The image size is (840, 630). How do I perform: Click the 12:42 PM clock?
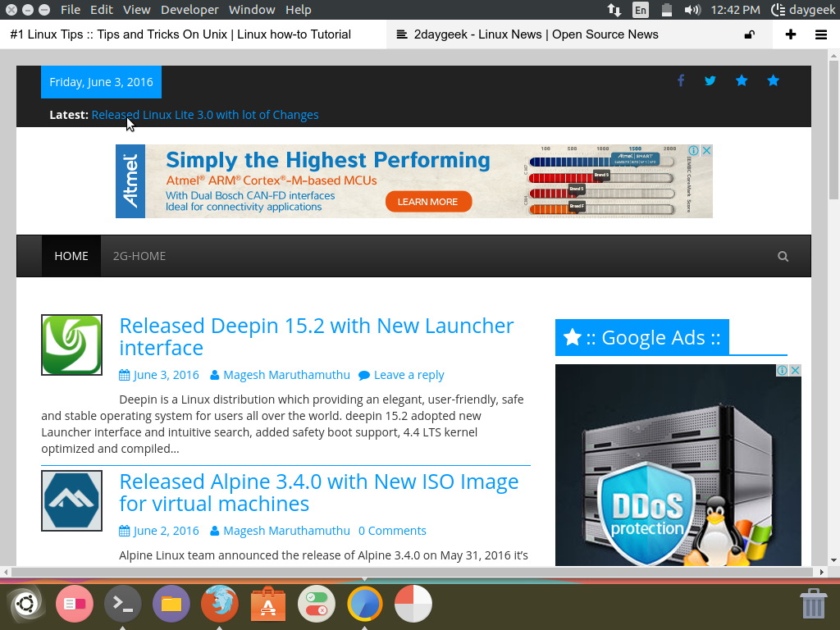735,10
